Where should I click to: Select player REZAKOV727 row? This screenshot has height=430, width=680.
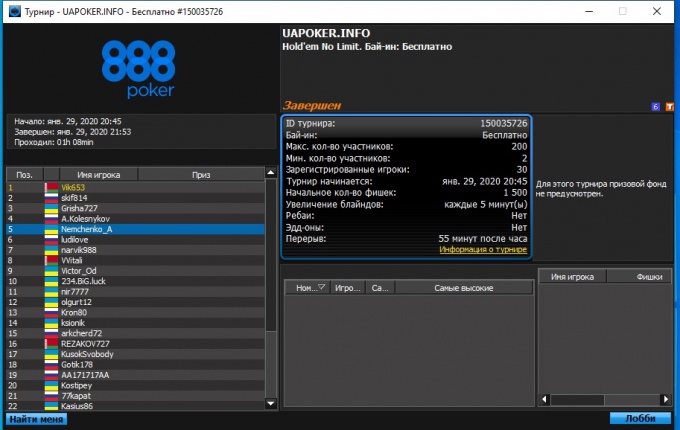click(x=136, y=344)
